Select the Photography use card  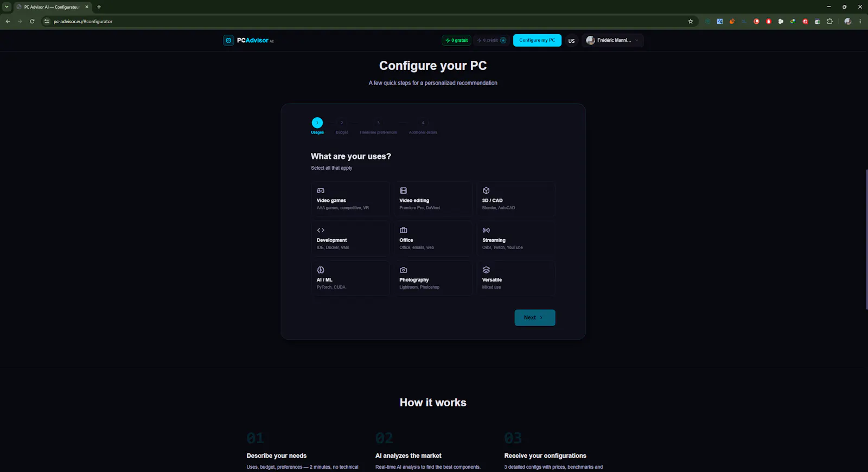click(433, 278)
